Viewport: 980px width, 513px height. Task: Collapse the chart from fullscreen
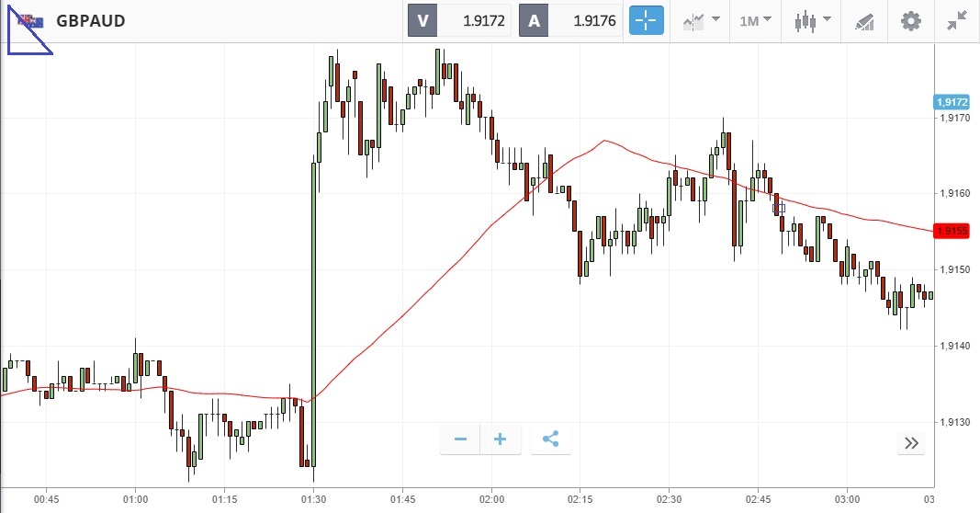pos(956,20)
